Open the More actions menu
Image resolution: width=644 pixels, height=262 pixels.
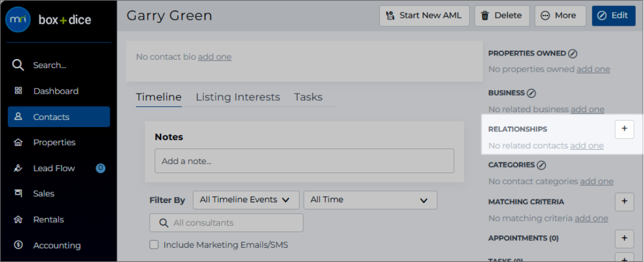point(560,16)
